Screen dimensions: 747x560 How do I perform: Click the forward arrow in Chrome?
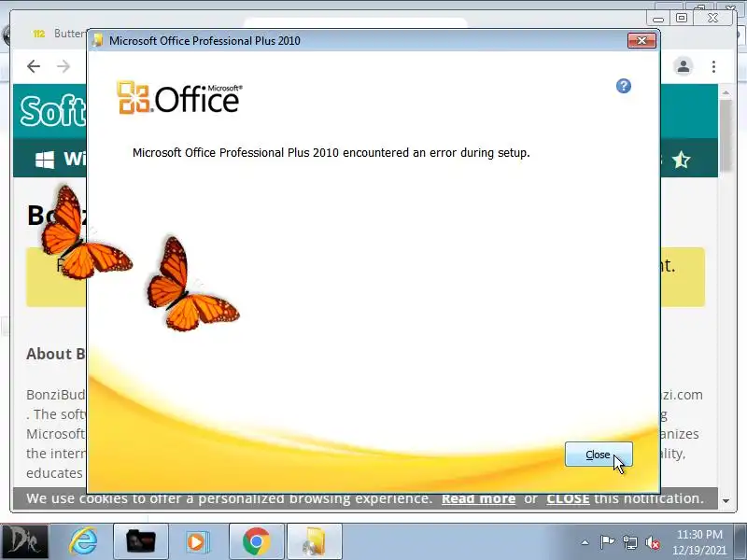click(63, 66)
